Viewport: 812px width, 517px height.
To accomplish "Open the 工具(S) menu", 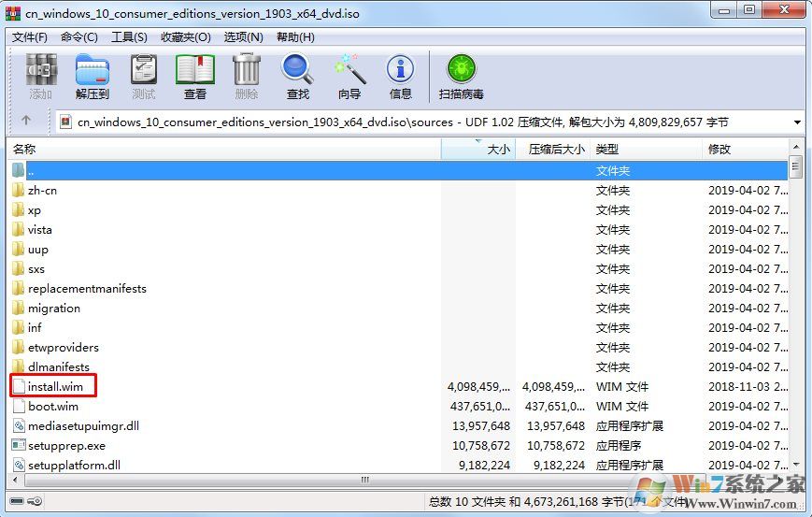I will pos(130,37).
